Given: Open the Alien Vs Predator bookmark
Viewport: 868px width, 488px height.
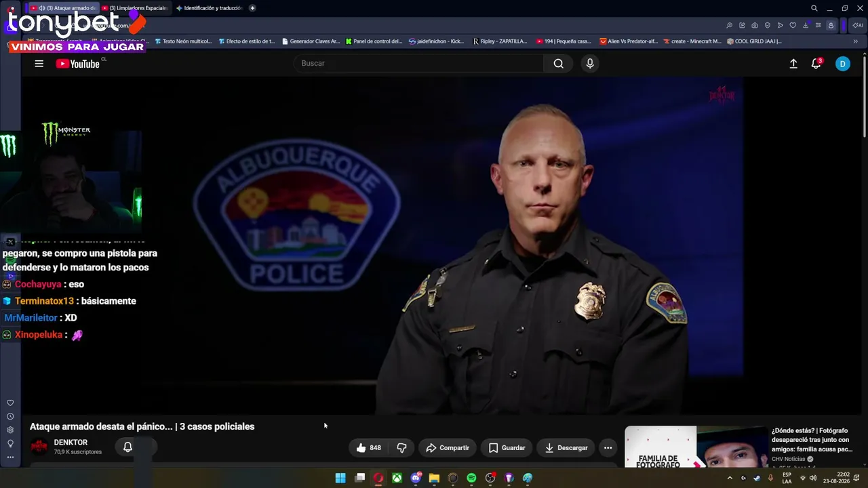Looking at the screenshot, I should [629, 41].
